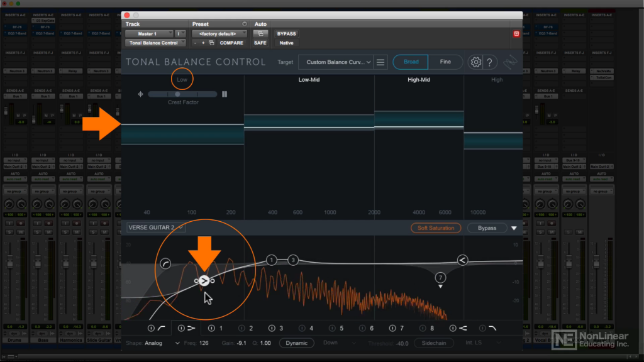The image size is (644, 362).
Task: Toggle power for band 1
Action: tap(211, 328)
